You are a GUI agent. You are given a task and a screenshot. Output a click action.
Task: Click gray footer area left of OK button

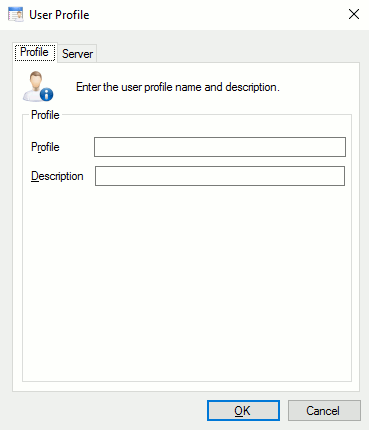107,411
